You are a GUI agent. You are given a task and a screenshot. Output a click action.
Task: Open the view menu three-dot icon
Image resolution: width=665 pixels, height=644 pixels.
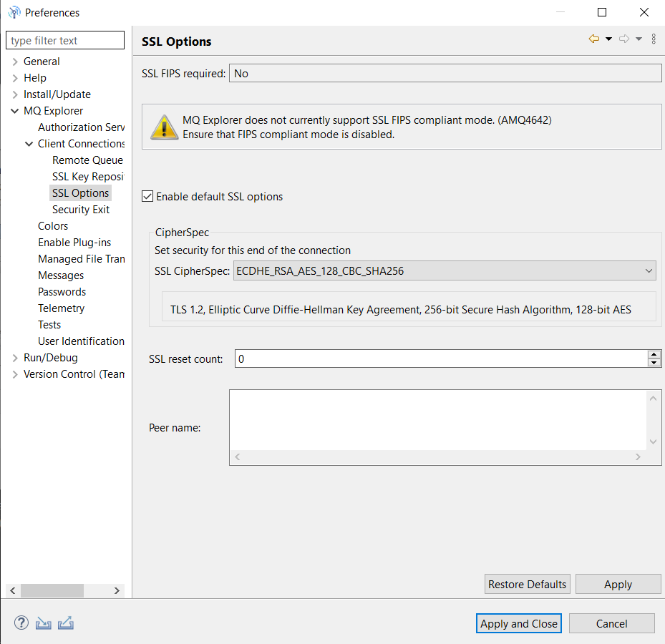point(654,39)
